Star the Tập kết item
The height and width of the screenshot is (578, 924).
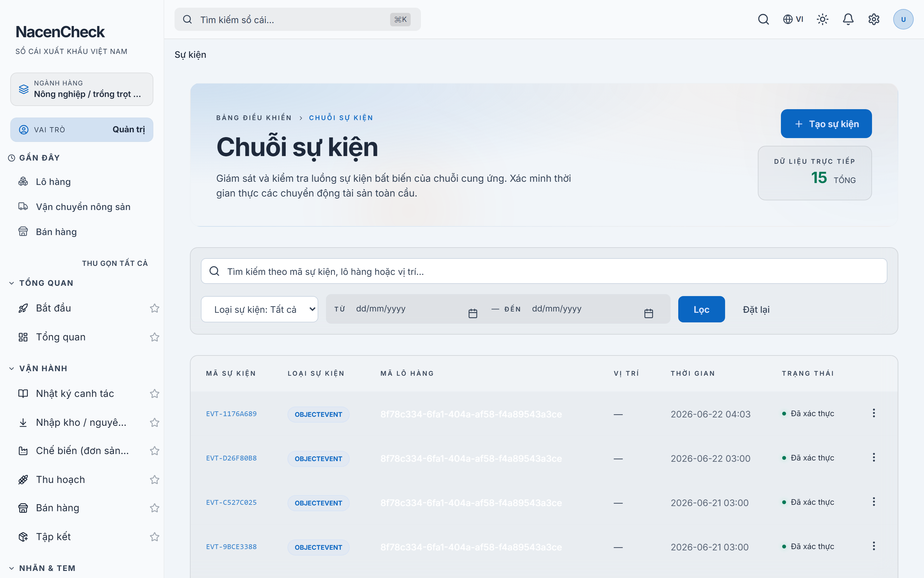pyautogui.click(x=154, y=537)
